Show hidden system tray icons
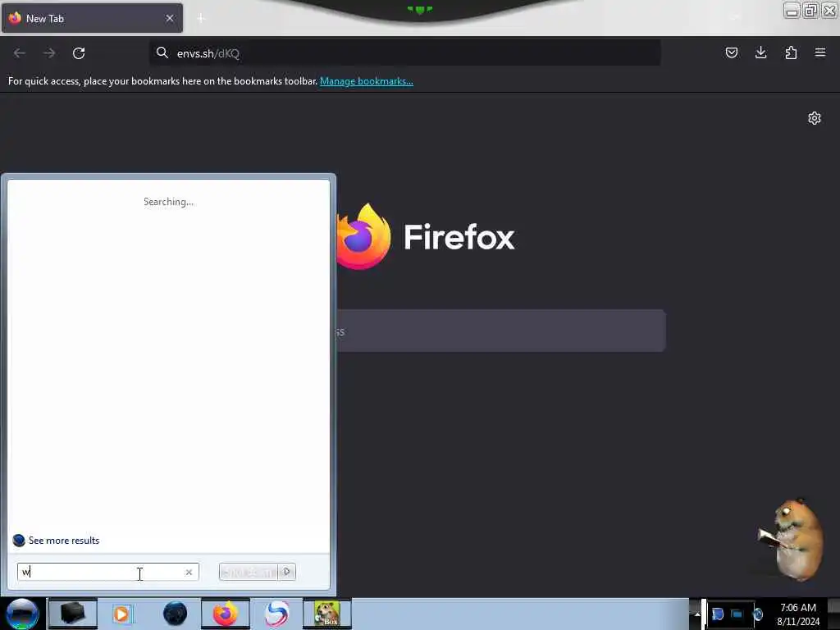The image size is (840, 630). (697, 614)
